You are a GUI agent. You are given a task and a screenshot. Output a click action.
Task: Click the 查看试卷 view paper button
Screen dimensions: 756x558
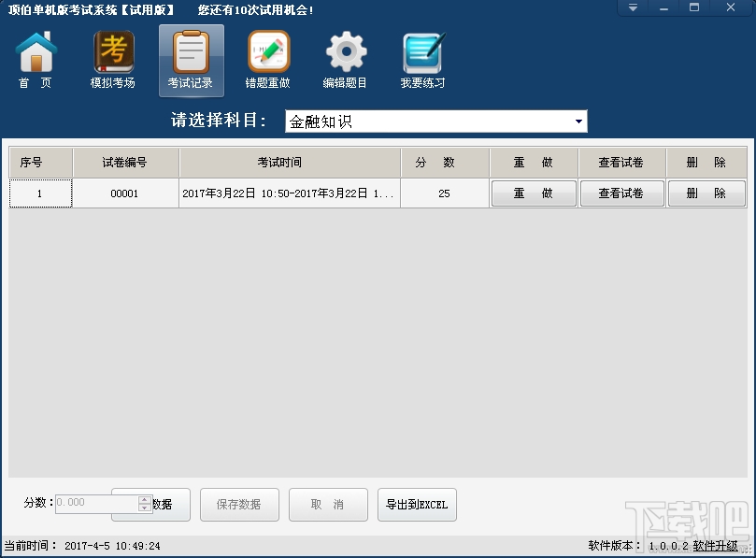click(621, 193)
